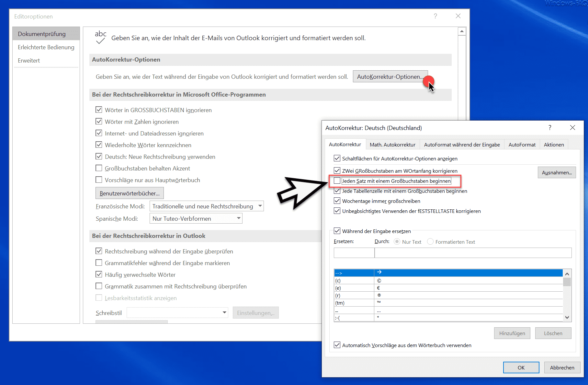Enable Grammatikfehler während der Eingabe markieren
The image size is (588, 385).
click(99, 263)
